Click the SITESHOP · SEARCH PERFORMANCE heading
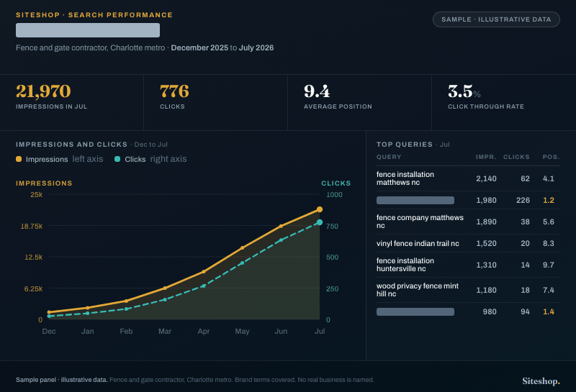Image resolution: width=576 pixels, height=392 pixels. point(94,15)
